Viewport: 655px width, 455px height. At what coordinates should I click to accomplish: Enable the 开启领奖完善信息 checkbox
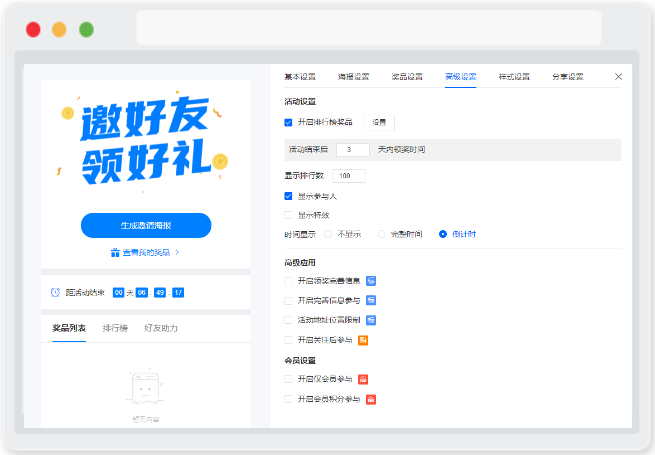(x=288, y=281)
